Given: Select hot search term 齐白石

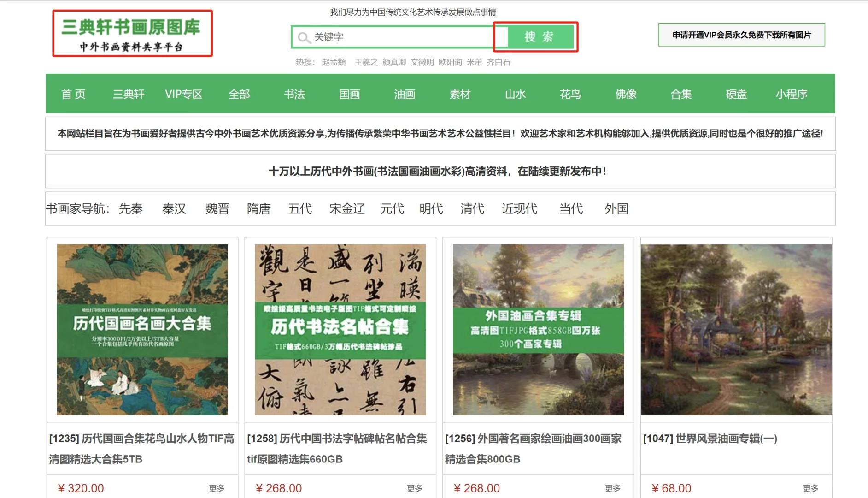Looking at the screenshot, I should point(499,62).
